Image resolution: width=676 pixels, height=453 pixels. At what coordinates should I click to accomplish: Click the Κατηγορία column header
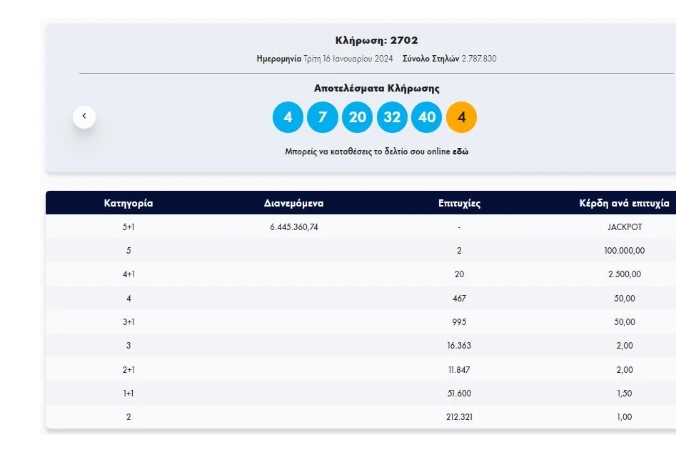click(128, 203)
